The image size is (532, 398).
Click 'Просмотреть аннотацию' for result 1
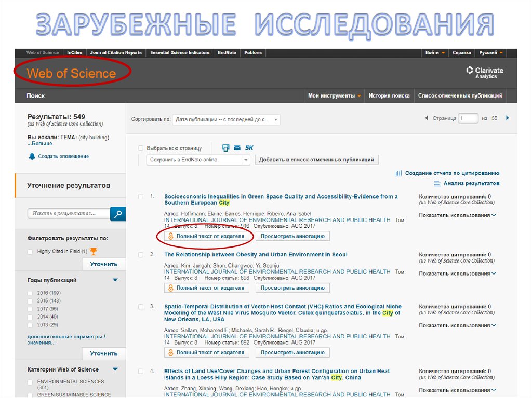tap(292, 236)
